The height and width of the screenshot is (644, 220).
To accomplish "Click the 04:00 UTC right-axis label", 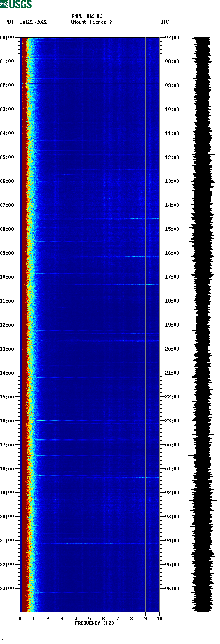I will coord(172,541).
